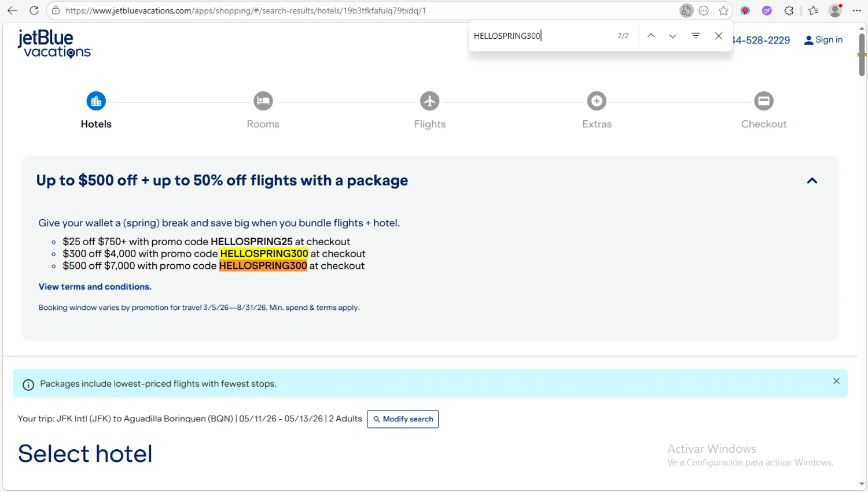Select the Checkout step icon
The width and height of the screenshot is (868, 492).
click(x=763, y=101)
